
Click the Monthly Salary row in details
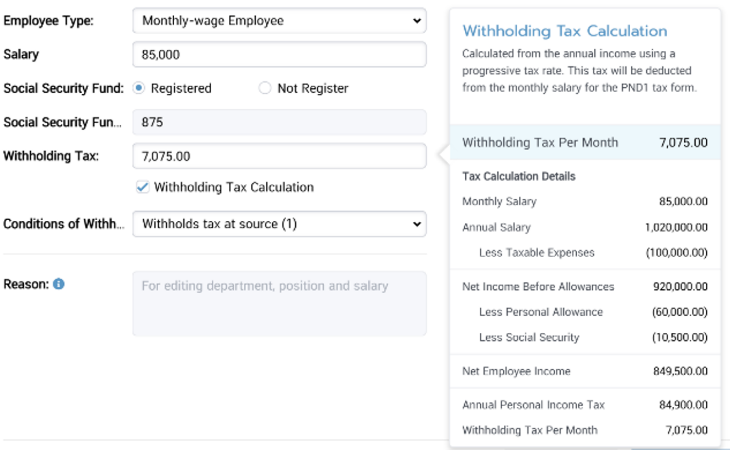[x=584, y=201]
